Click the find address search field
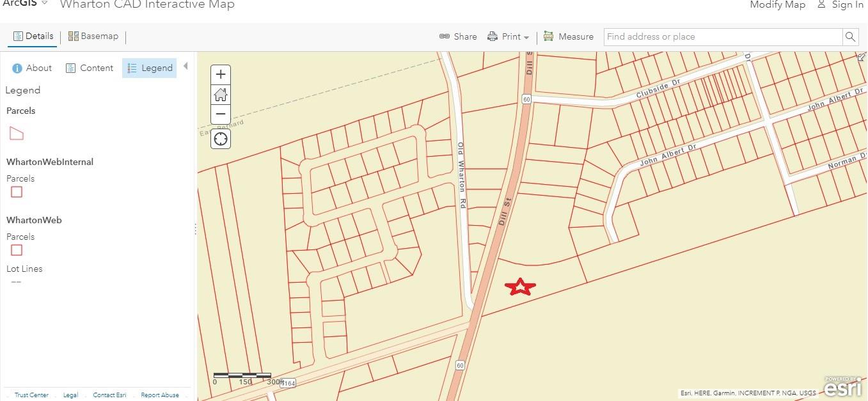 tap(723, 37)
